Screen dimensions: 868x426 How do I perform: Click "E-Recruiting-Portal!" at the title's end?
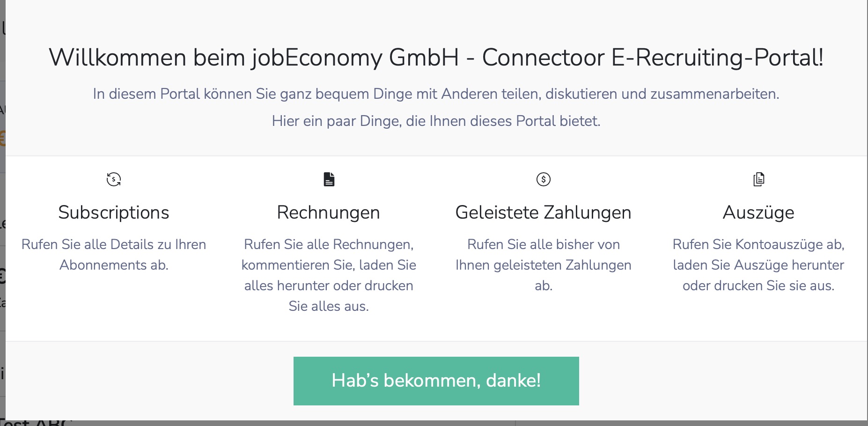[x=718, y=58]
